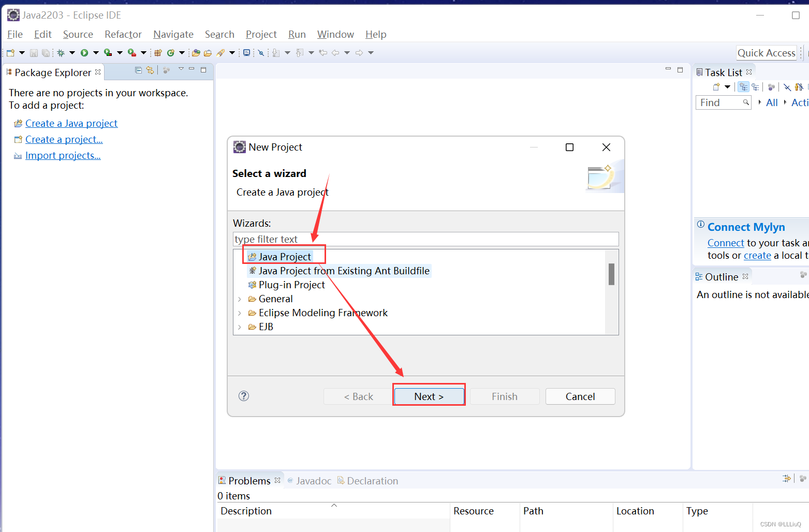The width and height of the screenshot is (809, 532).
Task: Click the Last Edit Location icon
Action: tap(323, 53)
